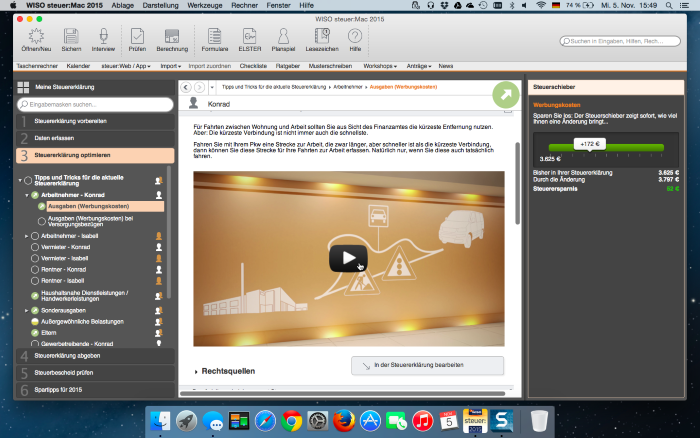Open the Berechnung calculation icon
This screenshot has height=438, width=700.
tap(172, 40)
